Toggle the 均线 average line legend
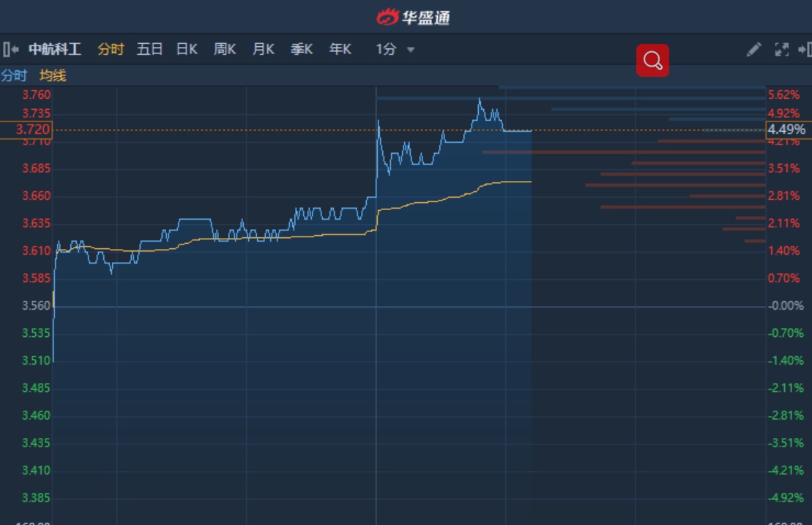 (x=53, y=75)
